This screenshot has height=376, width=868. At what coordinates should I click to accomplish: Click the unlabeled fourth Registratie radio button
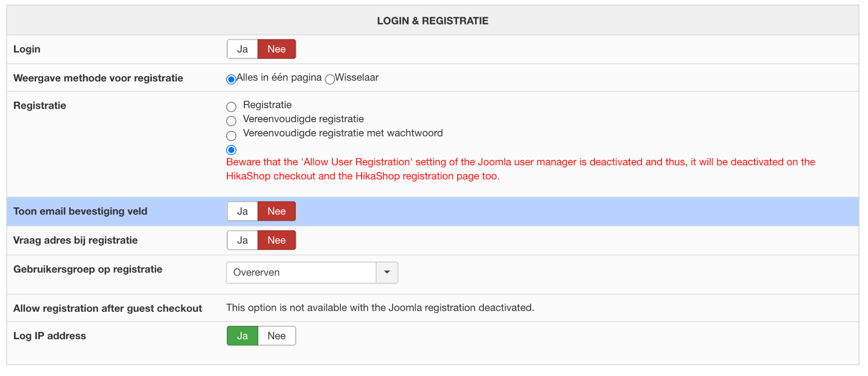pos(231,150)
